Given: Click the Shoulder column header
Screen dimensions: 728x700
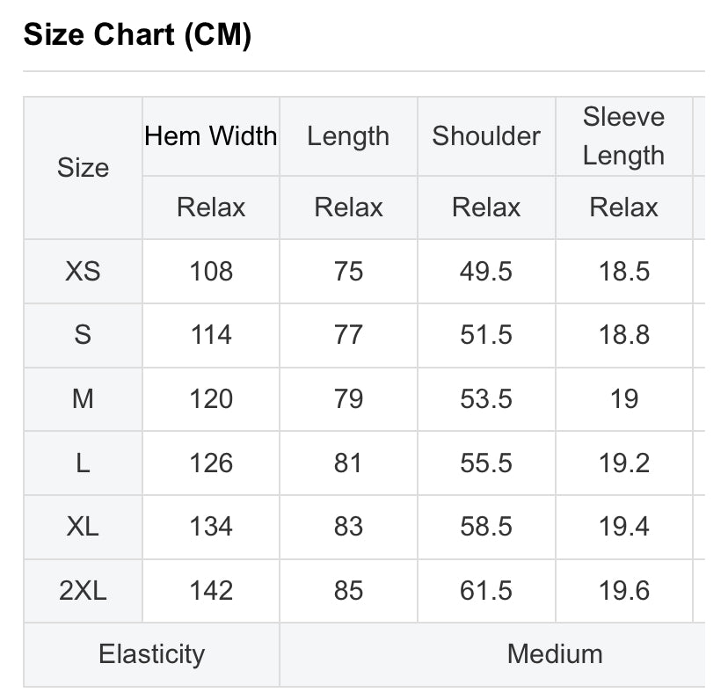Looking at the screenshot, I should [486, 136].
